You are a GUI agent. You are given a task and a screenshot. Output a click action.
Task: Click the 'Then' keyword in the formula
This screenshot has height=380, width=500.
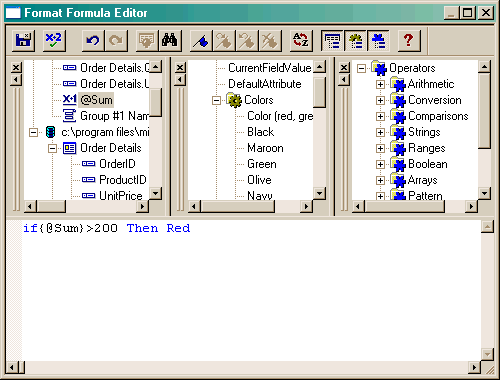pos(142,228)
